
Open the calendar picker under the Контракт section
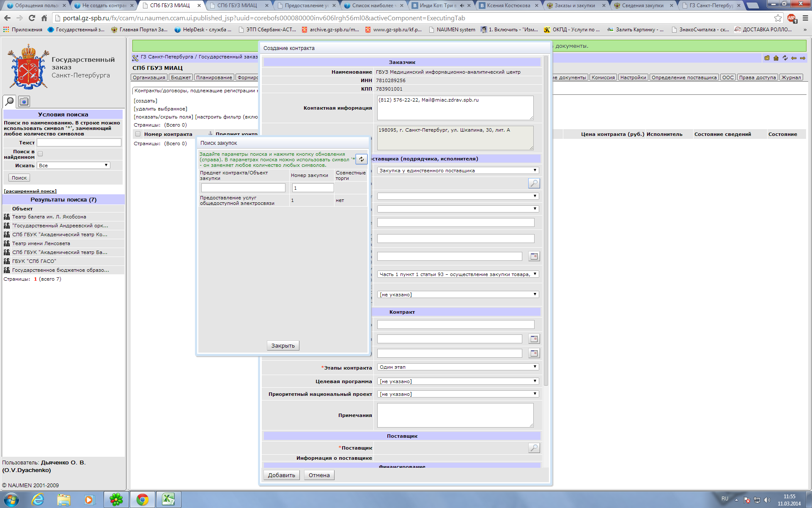tap(534, 339)
